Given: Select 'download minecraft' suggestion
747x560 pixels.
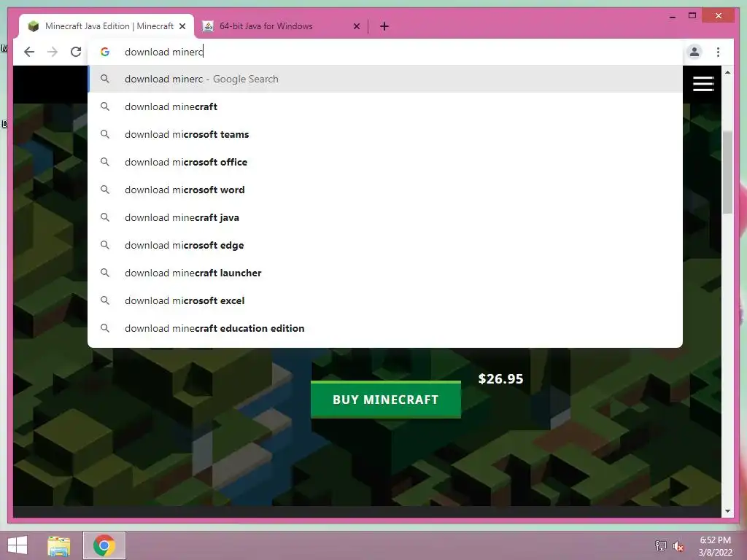Looking at the screenshot, I should pyautogui.click(x=385, y=106).
